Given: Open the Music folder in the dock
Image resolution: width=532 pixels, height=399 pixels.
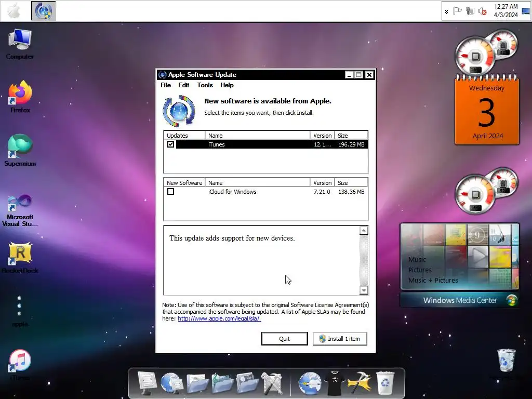Looking at the screenshot, I should pos(222,383).
